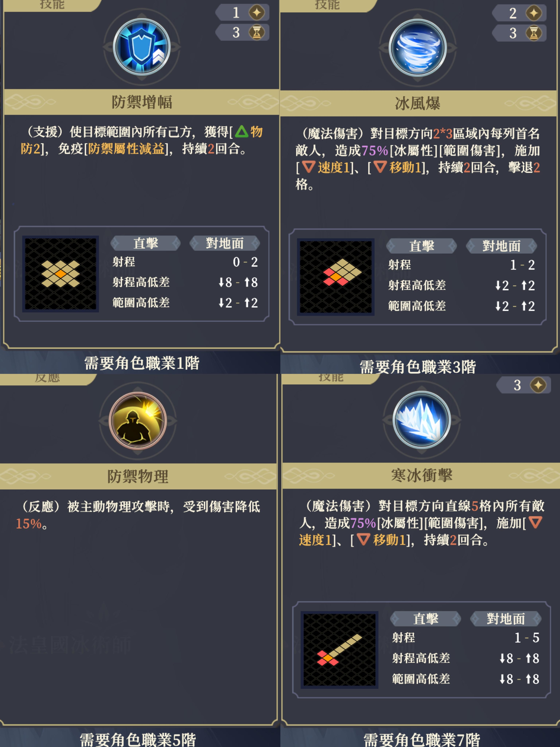This screenshot has height=747, width=560.
Task: Select the 直擊 tag on 冰風爆 card
Action: coord(422,246)
